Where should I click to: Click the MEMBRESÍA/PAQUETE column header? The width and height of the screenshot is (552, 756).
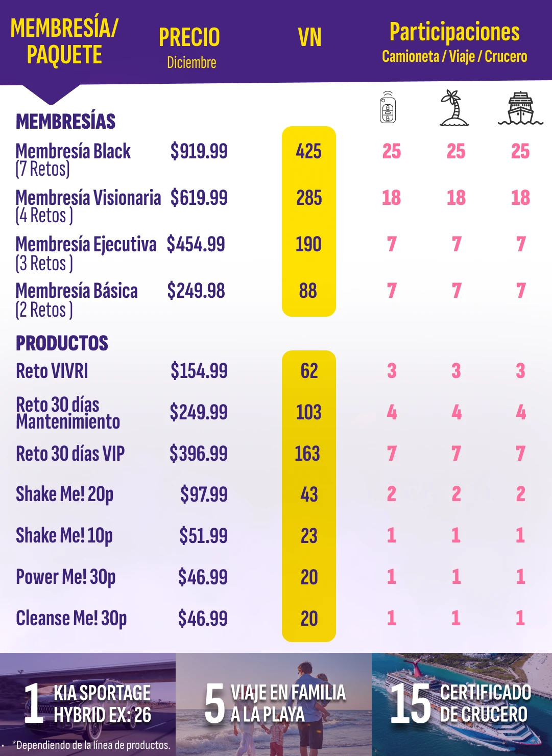point(64,42)
